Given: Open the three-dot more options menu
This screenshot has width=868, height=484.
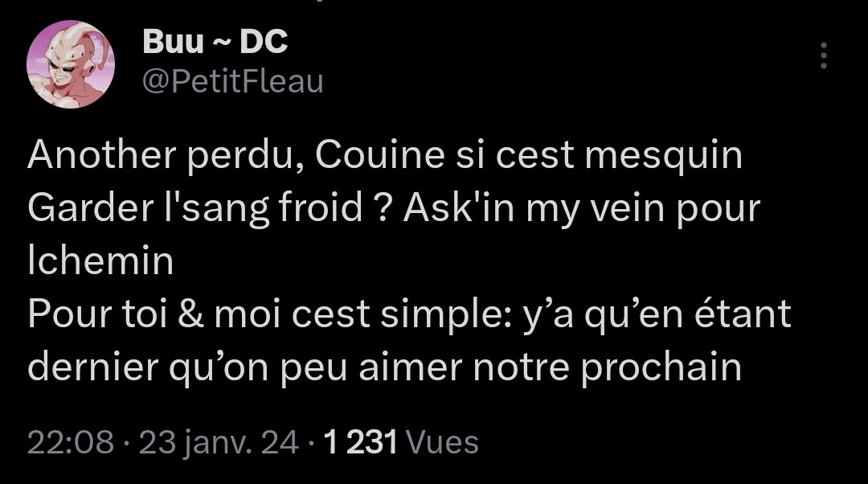Looking at the screenshot, I should point(824,55).
